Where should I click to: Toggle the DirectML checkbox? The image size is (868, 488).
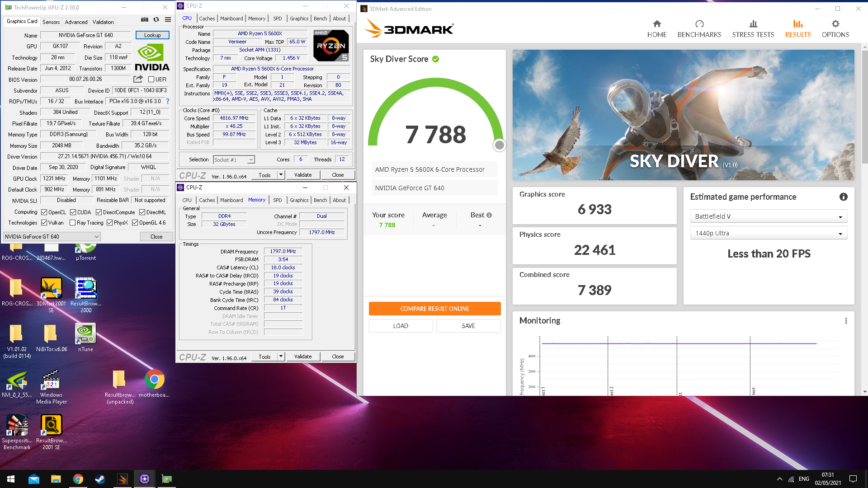(x=142, y=212)
